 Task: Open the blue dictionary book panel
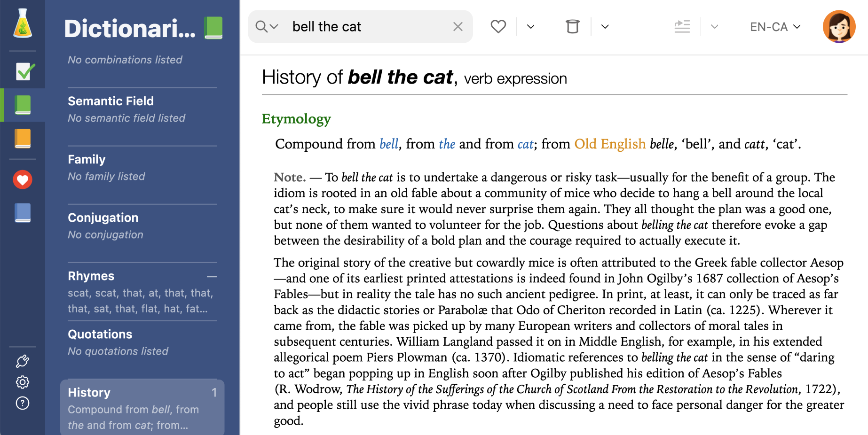pyautogui.click(x=22, y=213)
